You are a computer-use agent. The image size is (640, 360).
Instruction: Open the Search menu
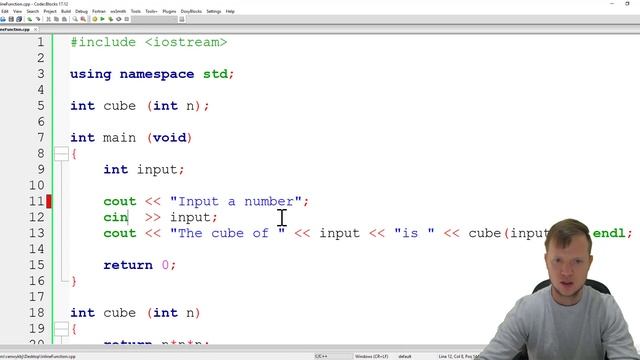(x=33, y=11)
